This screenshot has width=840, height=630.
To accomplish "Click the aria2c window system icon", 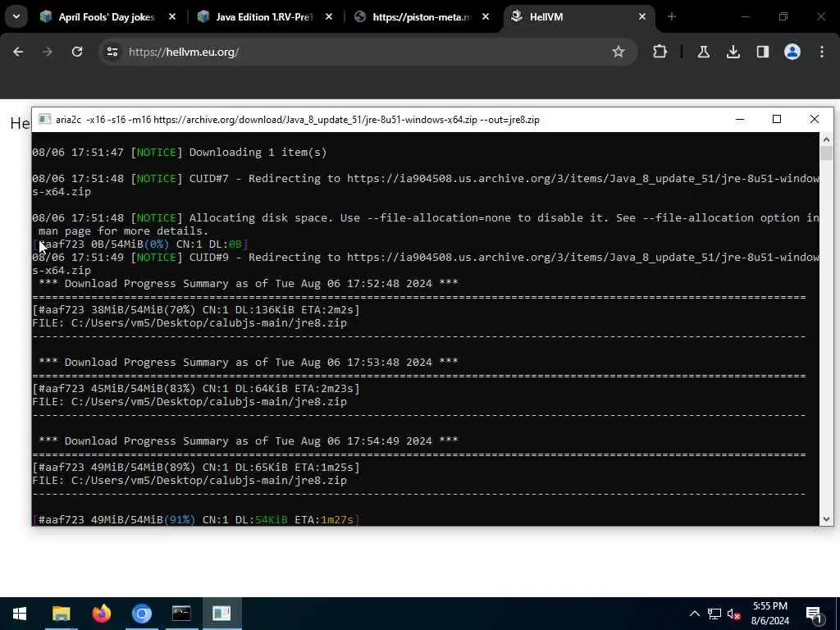I will (x=44, y=120).
